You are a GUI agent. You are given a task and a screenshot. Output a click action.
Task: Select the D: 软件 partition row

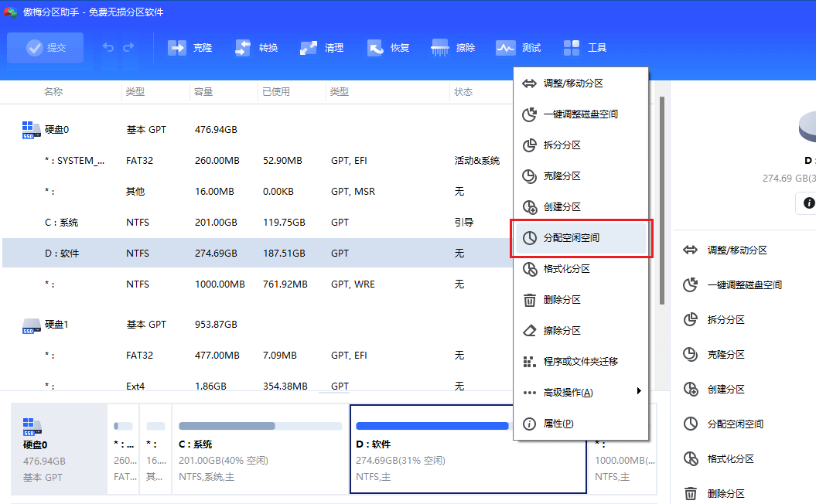coord(258,254)
